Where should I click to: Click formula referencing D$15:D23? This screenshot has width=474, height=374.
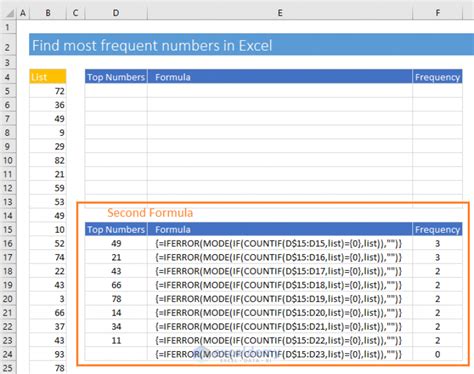280,354
